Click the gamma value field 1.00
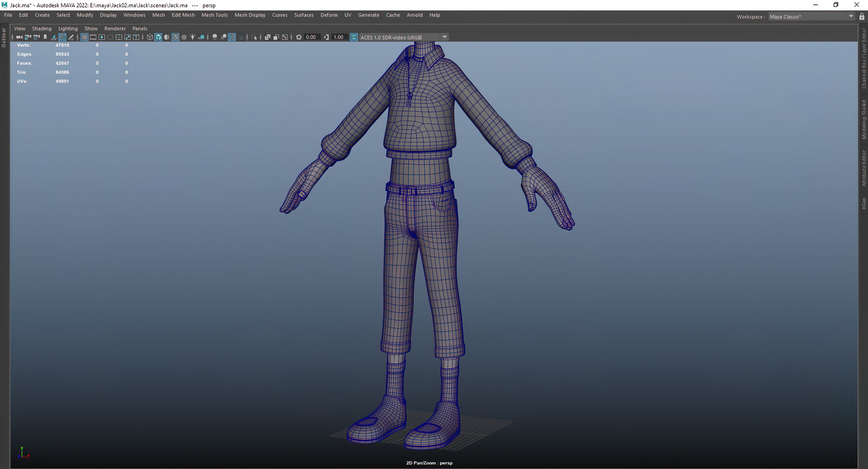This screenshot has width=868, height=469. 340,37
